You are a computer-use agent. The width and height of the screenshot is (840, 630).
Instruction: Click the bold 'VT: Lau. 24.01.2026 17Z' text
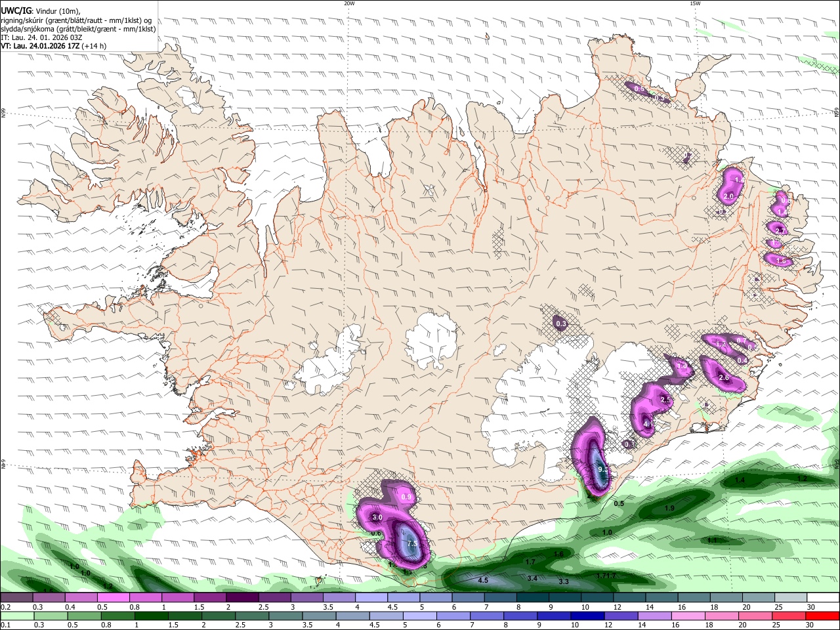[40, 46]
